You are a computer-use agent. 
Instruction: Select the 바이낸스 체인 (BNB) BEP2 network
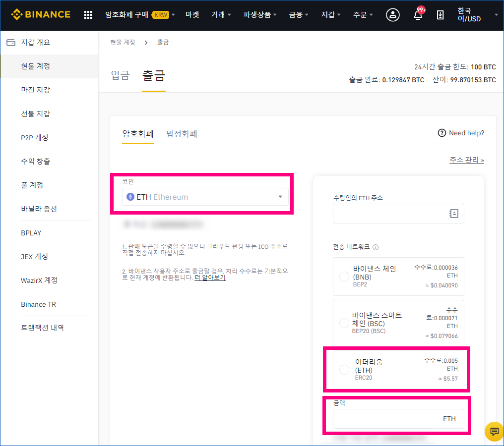[x=344, y=277]
